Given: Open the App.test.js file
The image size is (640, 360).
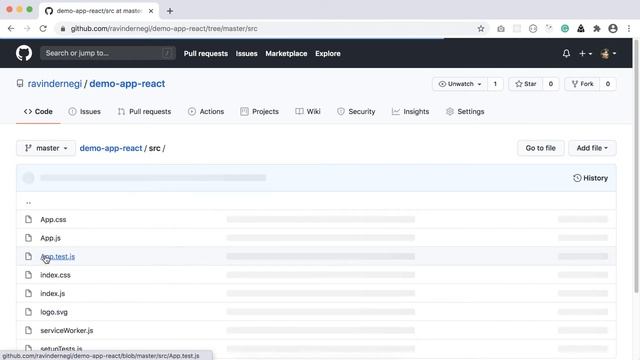Looking at the screenshot, I should [58, 256].
